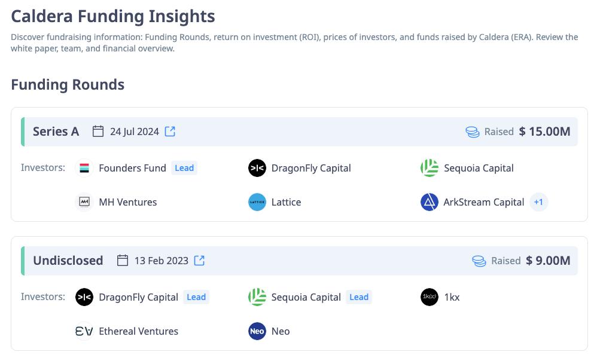
Task: Click DragonFly Capital logo in Series A
Action: coord(257,169)
